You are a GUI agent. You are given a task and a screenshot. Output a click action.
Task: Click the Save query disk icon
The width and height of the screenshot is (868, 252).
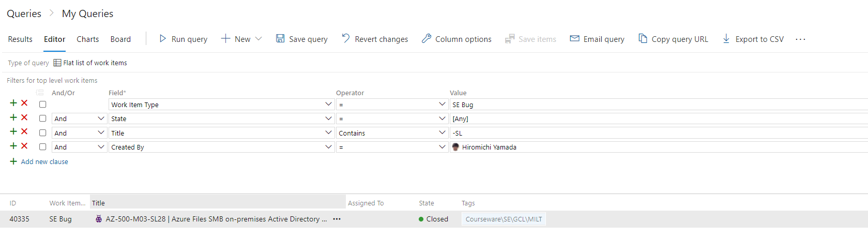280,39
